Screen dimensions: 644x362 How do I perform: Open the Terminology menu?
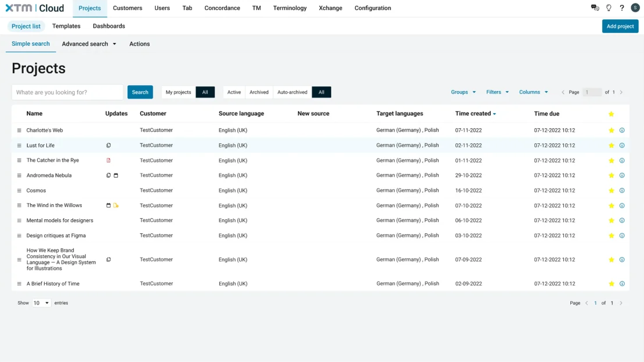point(290,8)
